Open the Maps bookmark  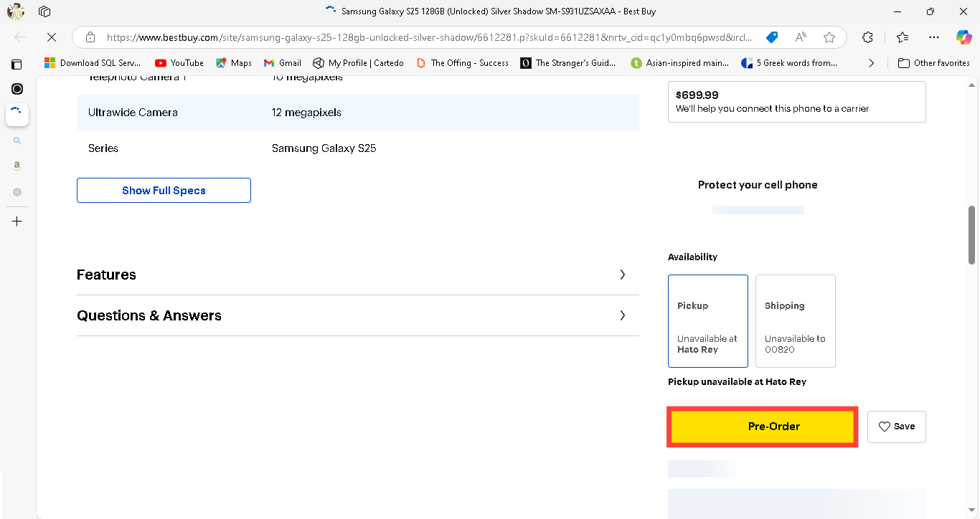pos(234,63)
